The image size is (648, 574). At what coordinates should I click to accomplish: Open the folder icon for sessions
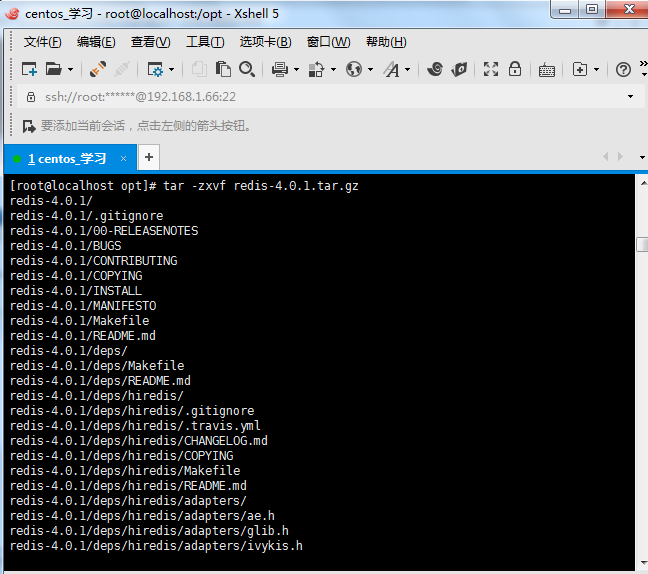[53, 69]
